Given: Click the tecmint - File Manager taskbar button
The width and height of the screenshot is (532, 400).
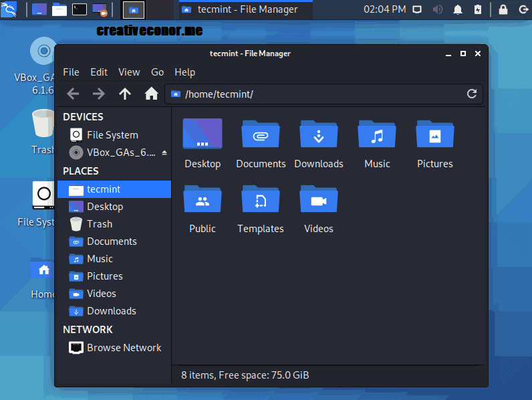Looking at the screenshot, I should pyautogui.click(x=246, y=9).
